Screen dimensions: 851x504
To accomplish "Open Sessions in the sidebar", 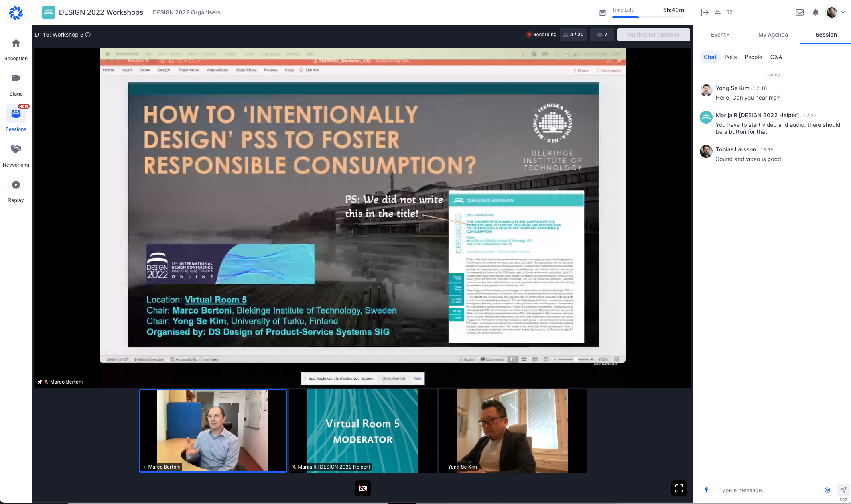I will click(x=16, y=119).
